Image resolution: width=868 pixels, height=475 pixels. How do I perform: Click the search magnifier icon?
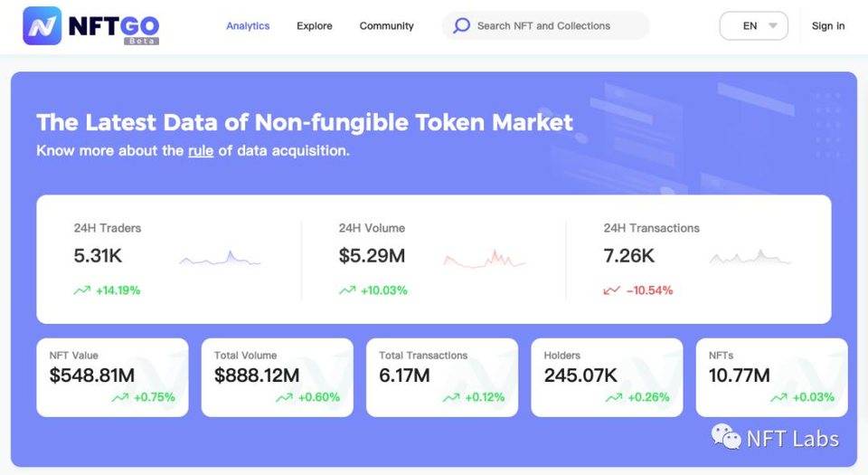click(x=461, y=26)
